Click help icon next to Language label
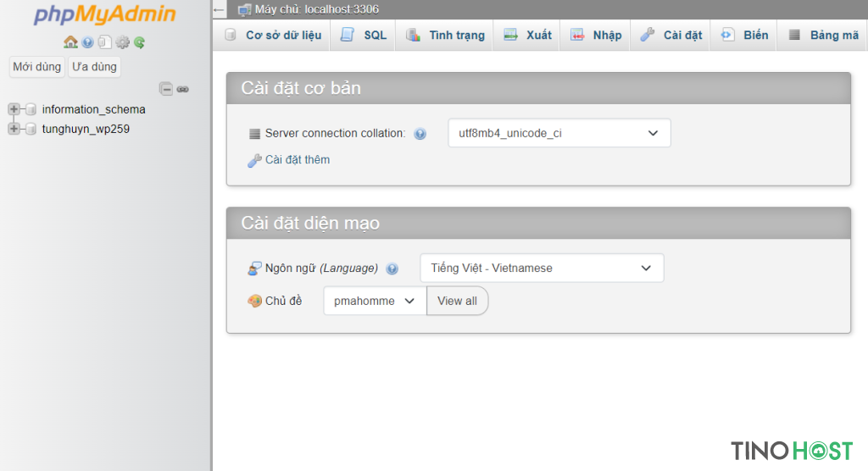Viewport: 868px width, 471px height. (392, 269)
